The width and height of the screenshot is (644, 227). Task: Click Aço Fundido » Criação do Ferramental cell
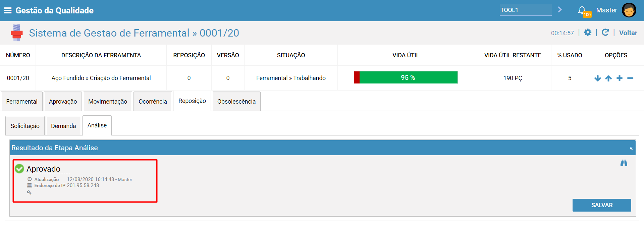coord(101,78)
